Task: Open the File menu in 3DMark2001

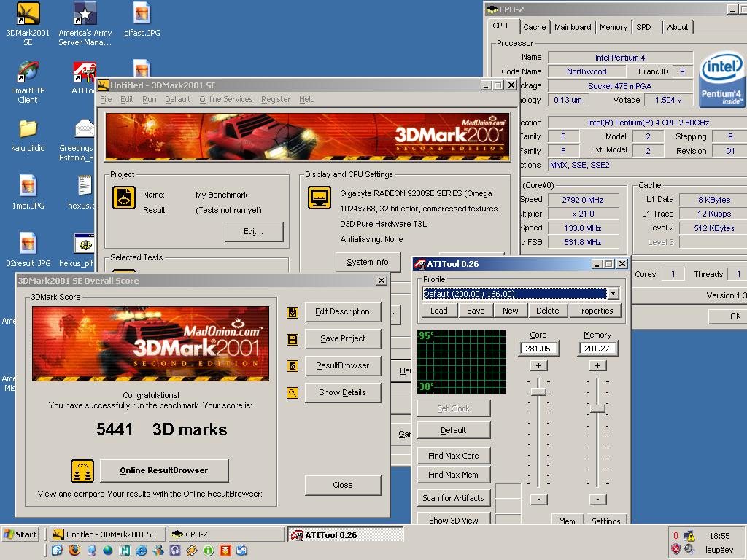Action: tap(106, 99)
